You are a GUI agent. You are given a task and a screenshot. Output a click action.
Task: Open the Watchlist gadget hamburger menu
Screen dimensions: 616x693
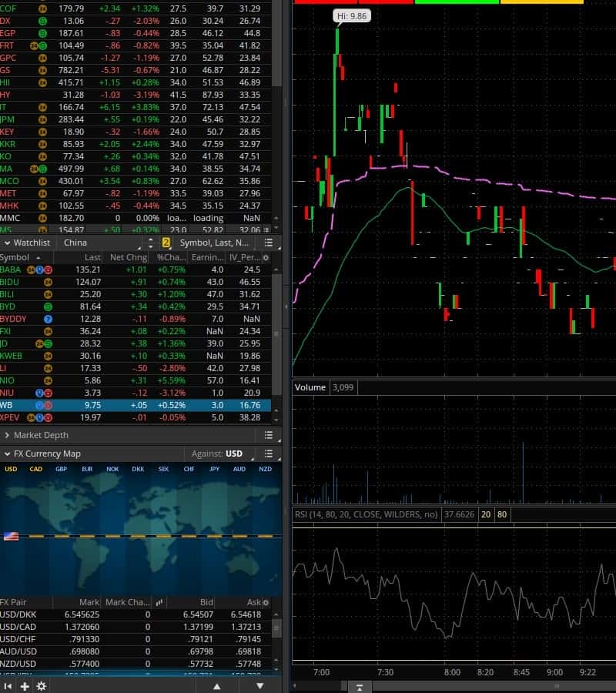click(x=269, y=243)
